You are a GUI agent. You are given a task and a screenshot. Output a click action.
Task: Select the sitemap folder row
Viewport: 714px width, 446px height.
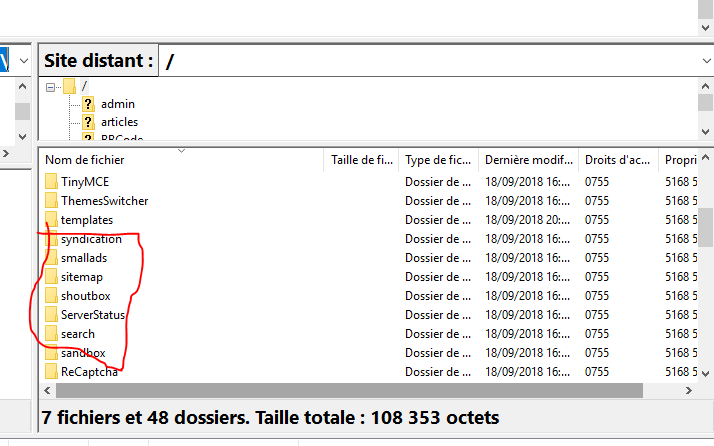click(x=81, y=277)
